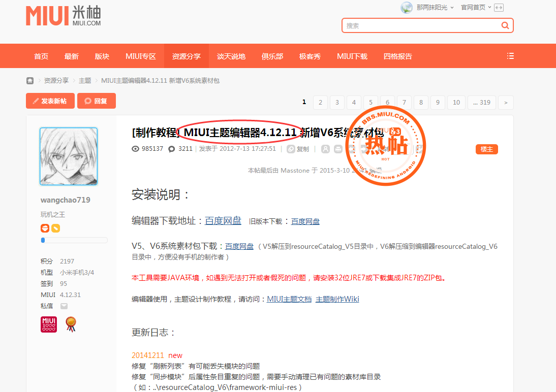Click 积分 value 2197
This screenshot has height=392, width=556.
pos(67,261)
